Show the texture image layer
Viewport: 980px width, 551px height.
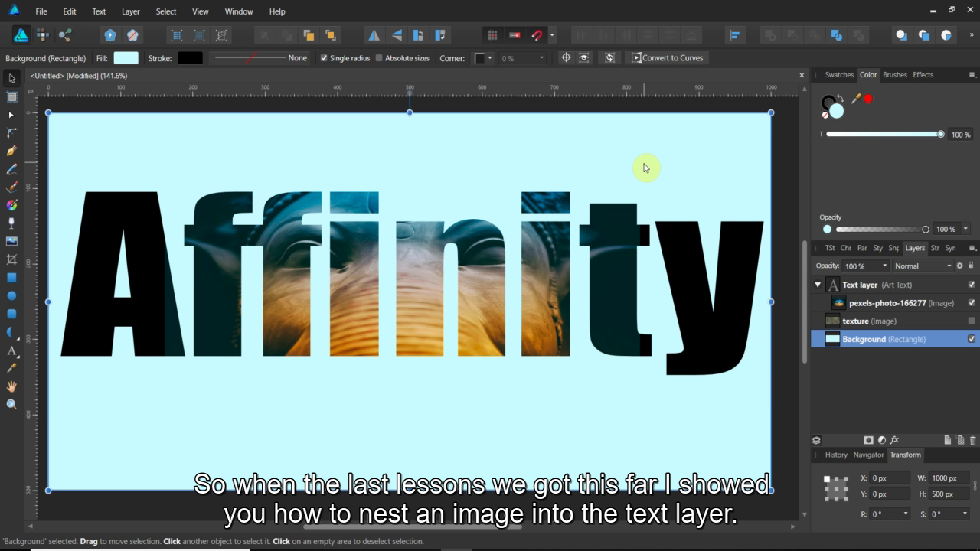972,321
